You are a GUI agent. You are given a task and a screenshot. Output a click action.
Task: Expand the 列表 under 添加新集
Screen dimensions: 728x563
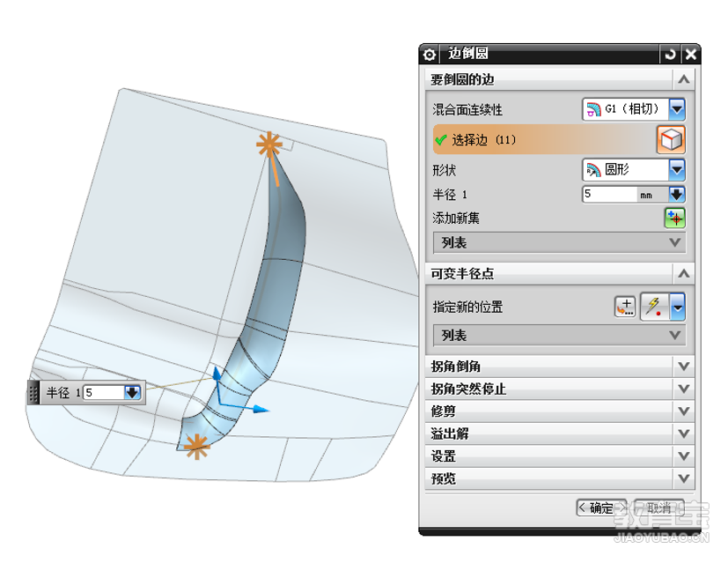[559, 242]
